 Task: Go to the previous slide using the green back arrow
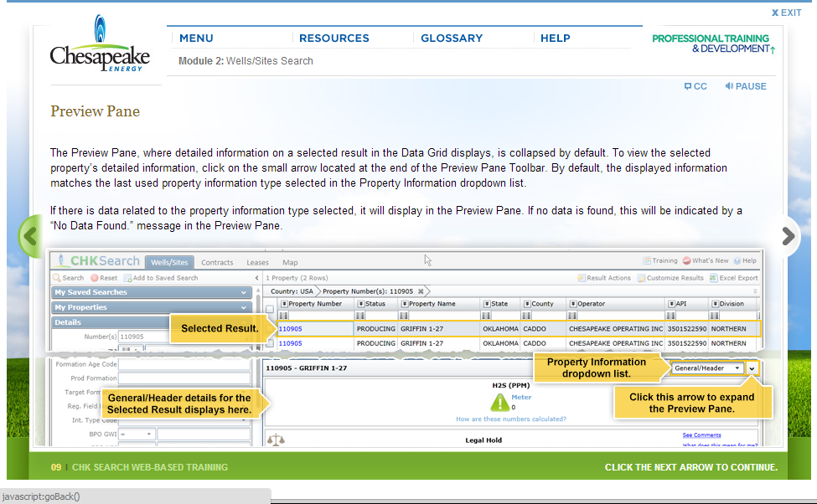pos(30,236)
